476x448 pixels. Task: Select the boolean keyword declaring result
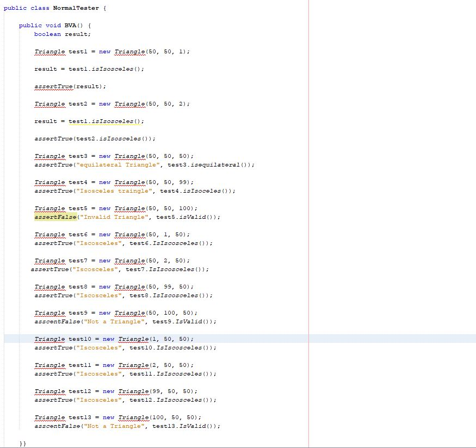click(x=46, y=34)
